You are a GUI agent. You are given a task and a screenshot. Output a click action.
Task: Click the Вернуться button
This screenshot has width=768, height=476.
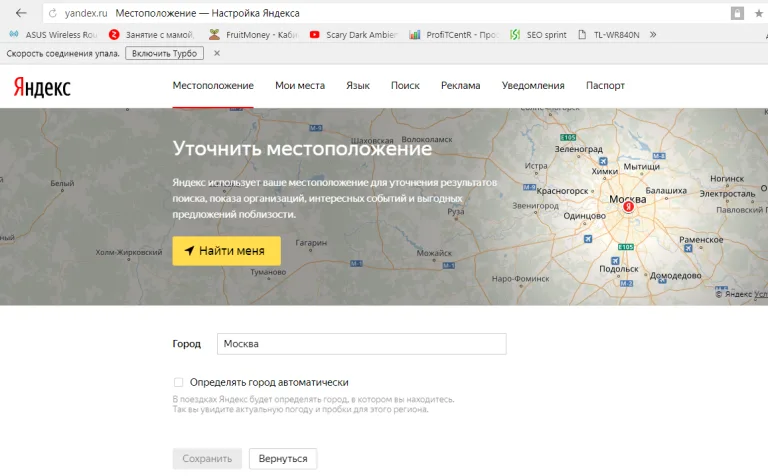tap(283, 458)
